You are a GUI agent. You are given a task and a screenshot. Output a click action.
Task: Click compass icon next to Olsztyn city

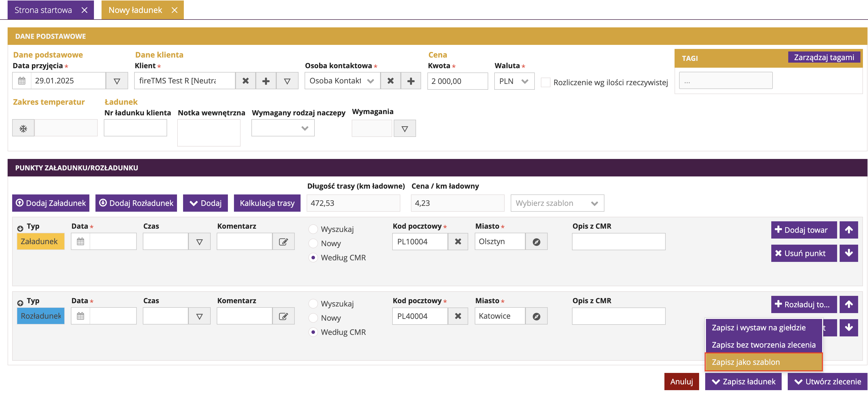click(537, 242)
